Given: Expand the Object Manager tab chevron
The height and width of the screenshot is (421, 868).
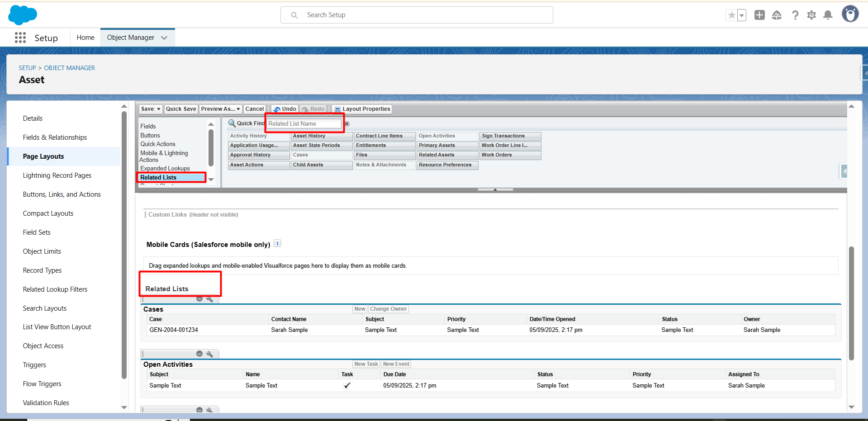Looking at the screenshot, I should 164,38.
